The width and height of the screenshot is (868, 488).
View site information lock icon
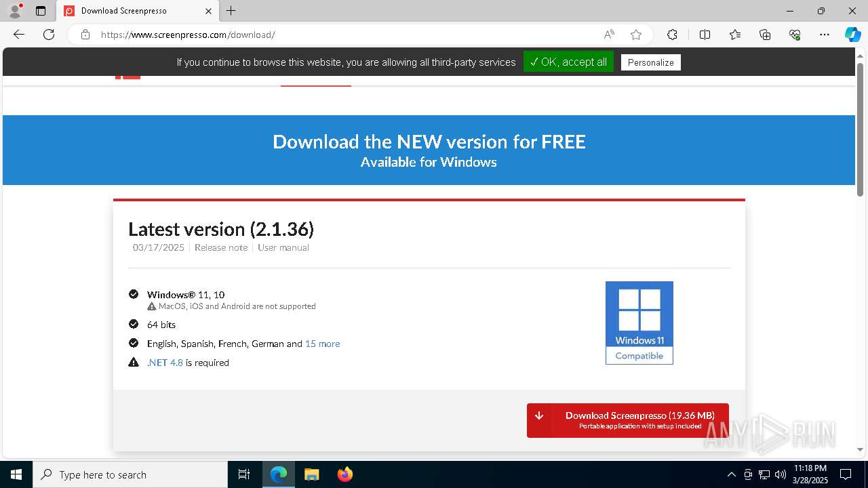(85, 35)
